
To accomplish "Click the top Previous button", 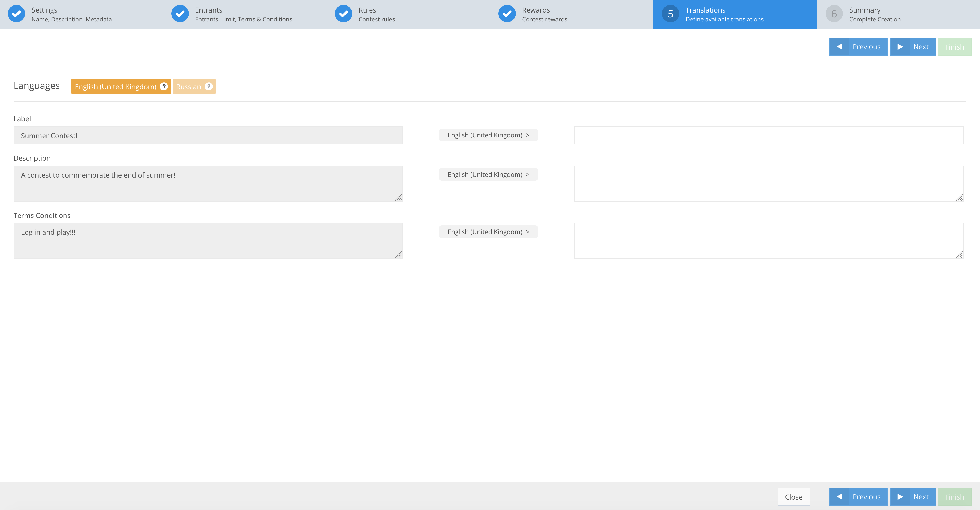I will tap(859, 47).
